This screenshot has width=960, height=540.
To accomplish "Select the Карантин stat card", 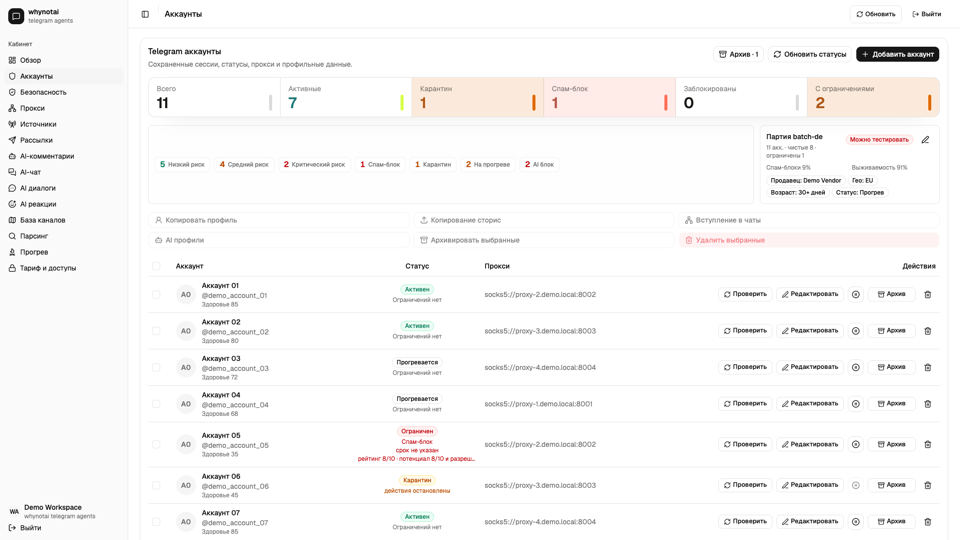I will (478, 97).
